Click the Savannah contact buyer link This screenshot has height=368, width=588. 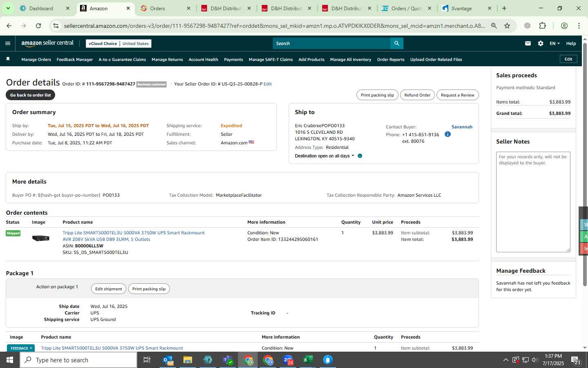click(462, 127)
